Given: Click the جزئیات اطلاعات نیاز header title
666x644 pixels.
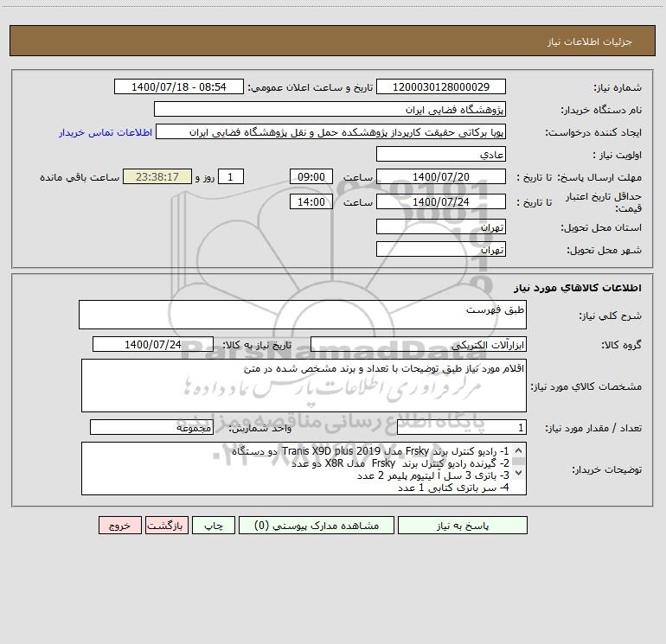Looking at the screenshot, I should pyautogui.click(x=590, y=41).
